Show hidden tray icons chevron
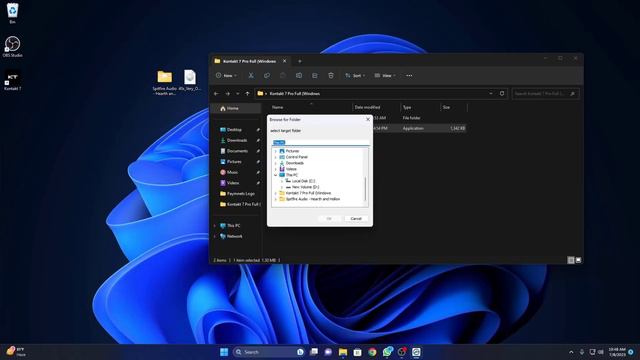 click(x=571, y=352)
